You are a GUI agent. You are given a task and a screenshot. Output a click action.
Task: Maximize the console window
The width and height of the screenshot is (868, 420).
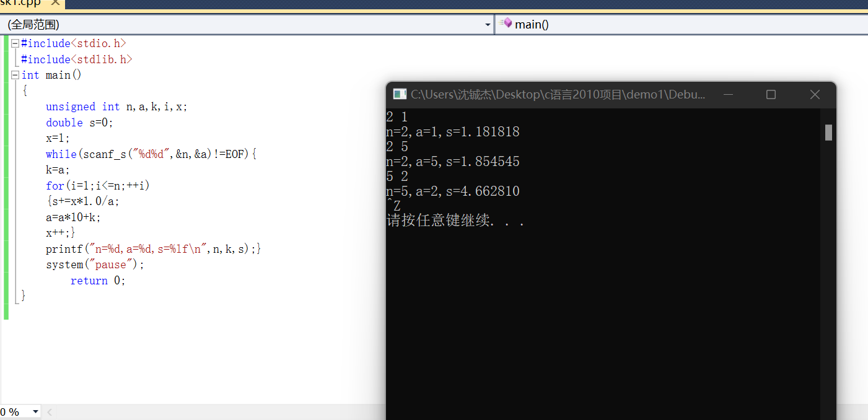[771, 94]
